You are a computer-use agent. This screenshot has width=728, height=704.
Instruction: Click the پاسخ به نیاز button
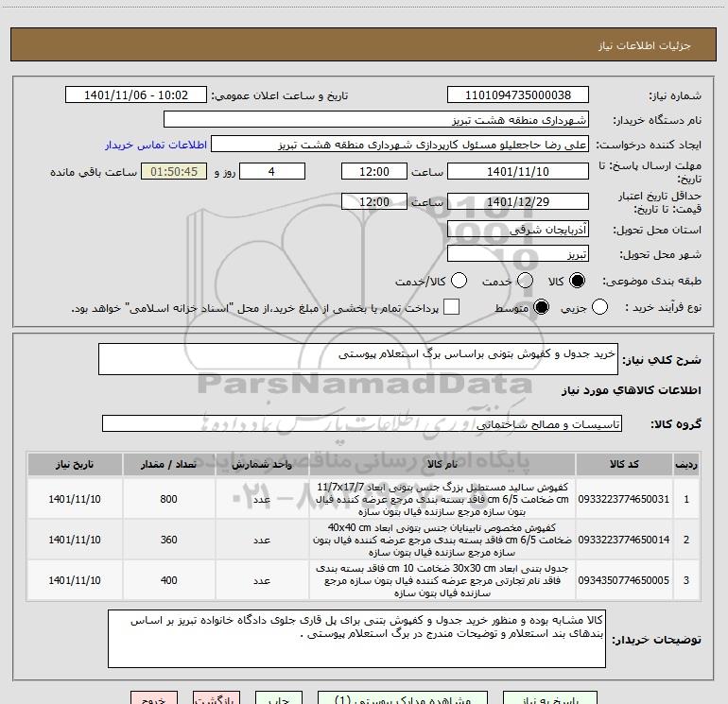(x=550, y=698)
